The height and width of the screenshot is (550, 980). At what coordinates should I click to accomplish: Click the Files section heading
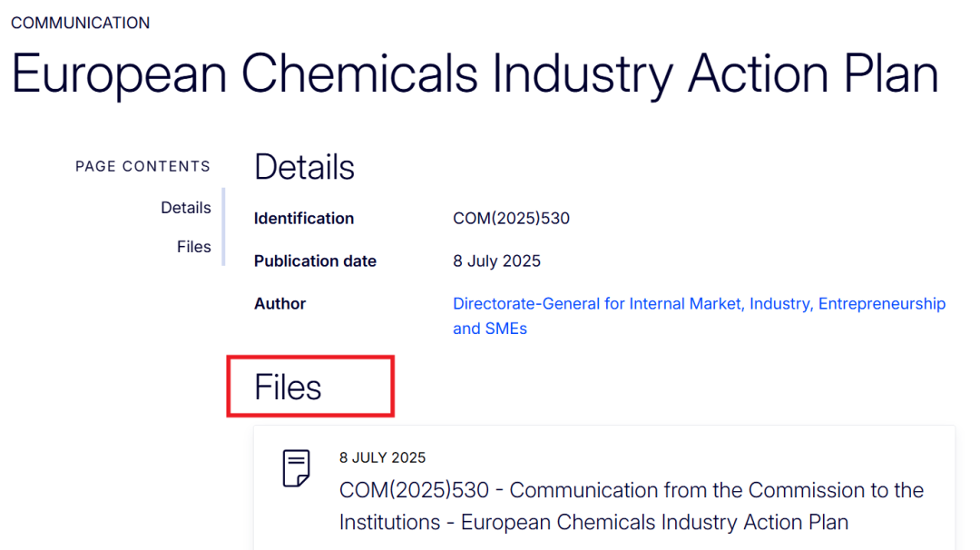288,388
